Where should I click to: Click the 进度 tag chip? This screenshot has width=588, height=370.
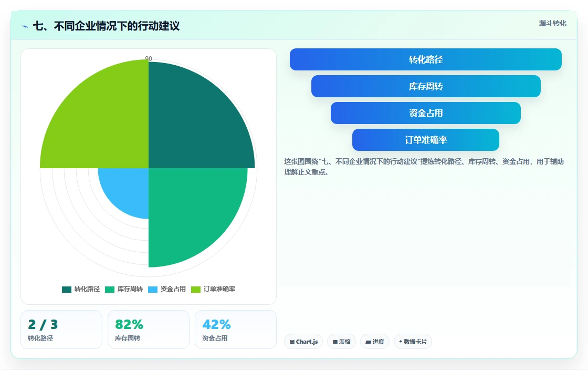coord(375,342)
